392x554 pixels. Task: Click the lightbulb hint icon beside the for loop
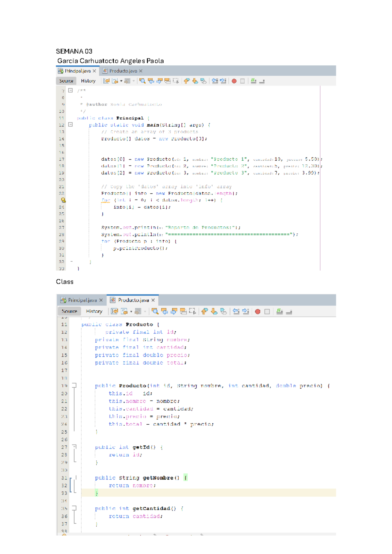click(63, 200)
